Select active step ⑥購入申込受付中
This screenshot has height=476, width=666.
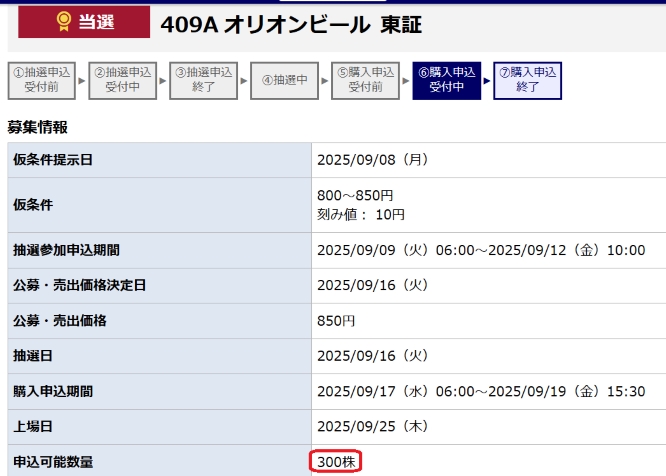[x=446, y=81]
